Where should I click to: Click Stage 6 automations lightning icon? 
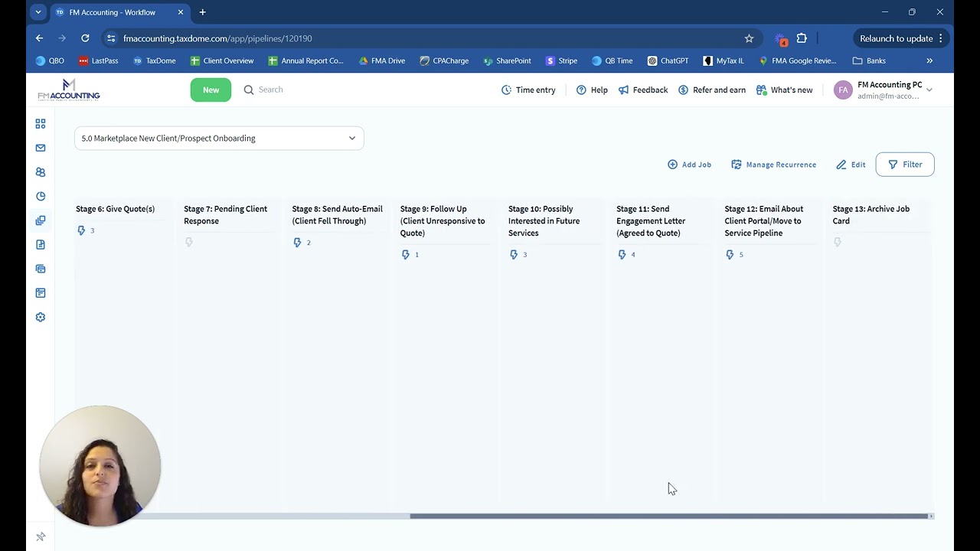click(x=81, y=230)
